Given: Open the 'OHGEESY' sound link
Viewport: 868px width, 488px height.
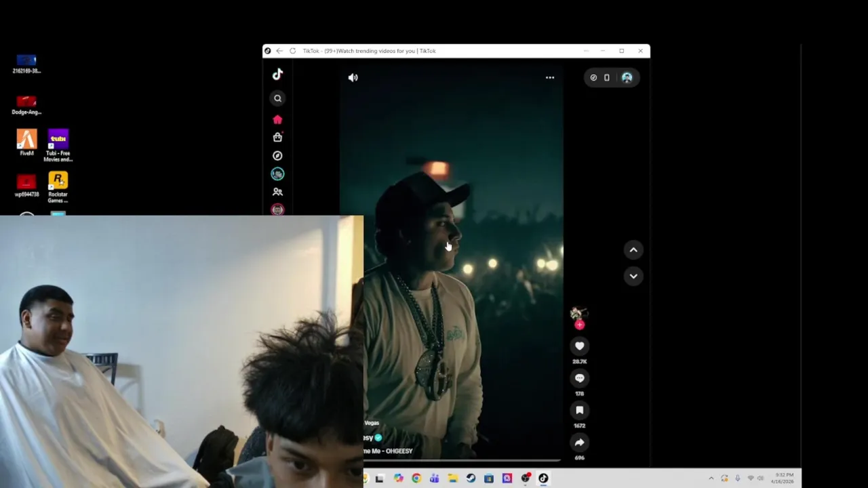Looking at the screenshot, I should coord(389,451).
